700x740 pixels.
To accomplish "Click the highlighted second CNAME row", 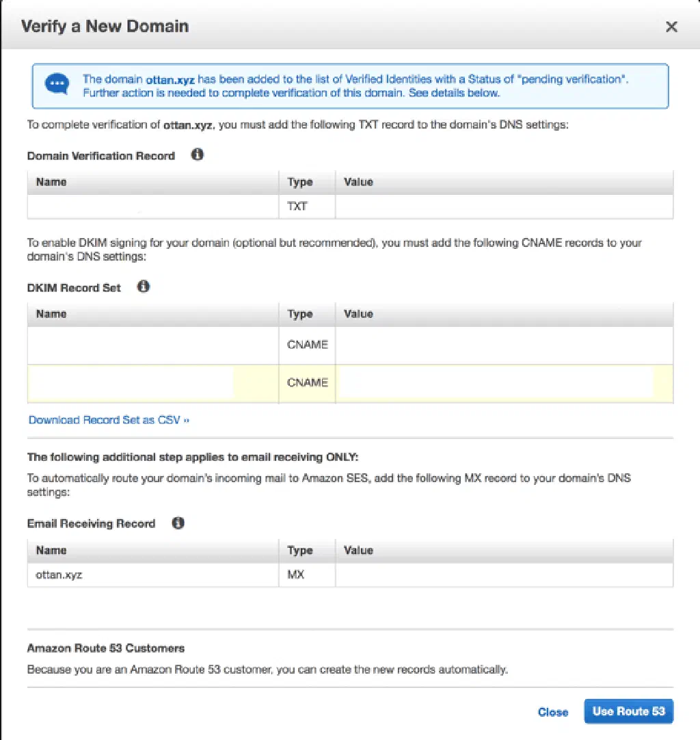I will coord(307,383).
